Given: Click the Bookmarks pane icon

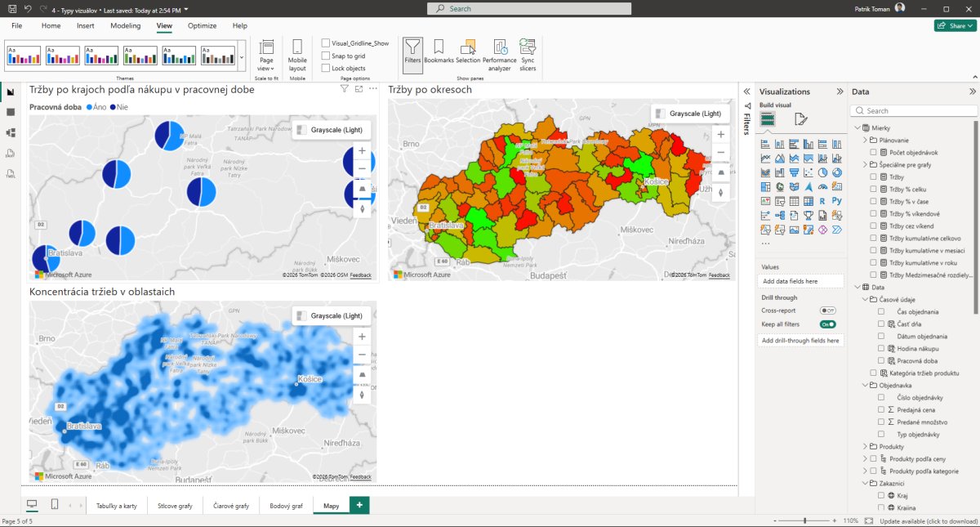Looking at the screenshot, I should click(x=439, y=51).
